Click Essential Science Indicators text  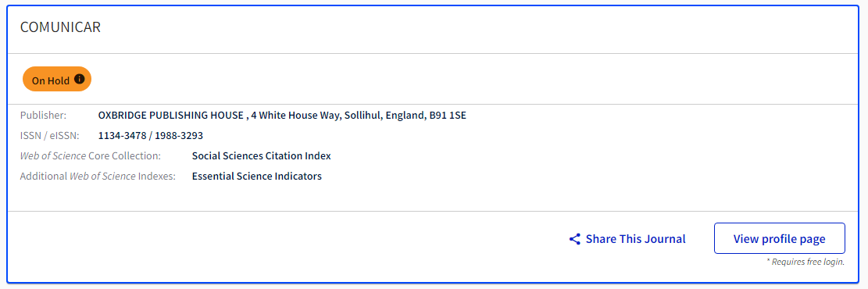pyautogui.click(x=257, y=177)
